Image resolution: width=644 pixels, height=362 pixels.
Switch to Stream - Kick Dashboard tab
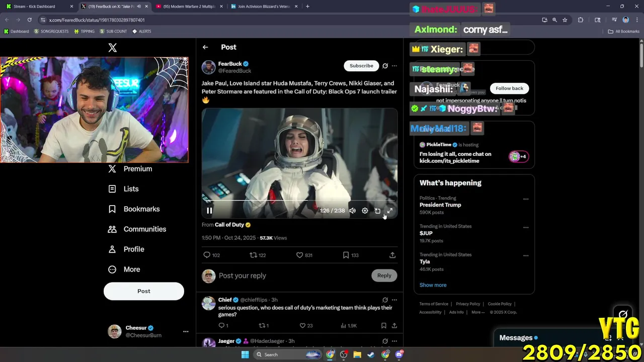[x=39, y=7]
